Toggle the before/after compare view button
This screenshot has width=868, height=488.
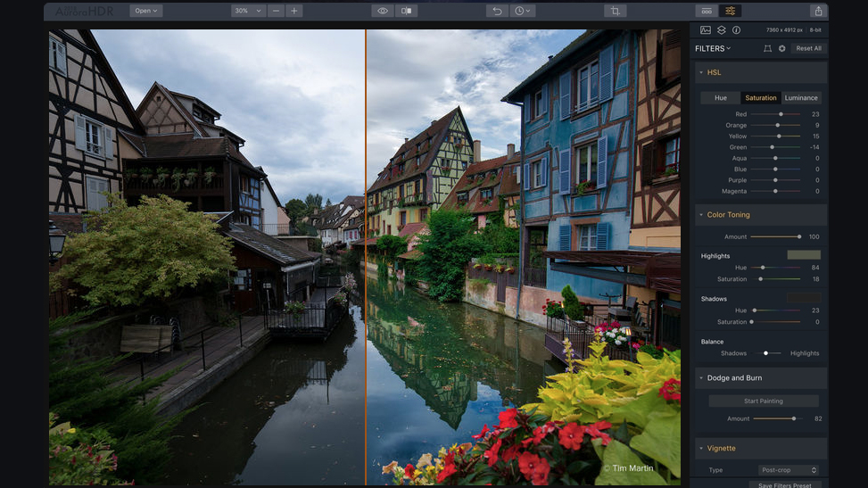pos(407,11)
